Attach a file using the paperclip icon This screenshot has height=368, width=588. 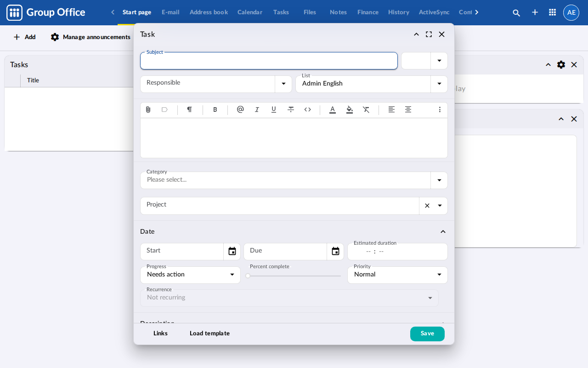[148, 109]
